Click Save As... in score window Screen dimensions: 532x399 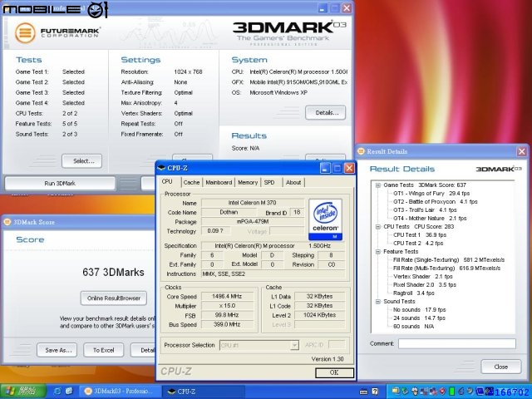coord(57,350)
